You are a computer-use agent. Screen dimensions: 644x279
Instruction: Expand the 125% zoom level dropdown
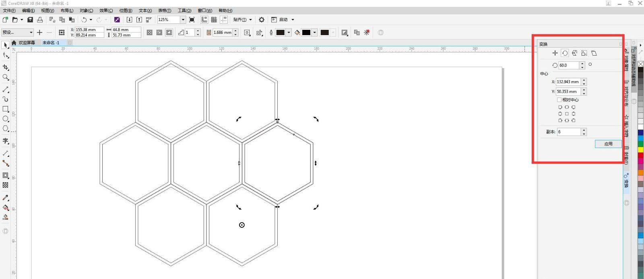[183, 20]
